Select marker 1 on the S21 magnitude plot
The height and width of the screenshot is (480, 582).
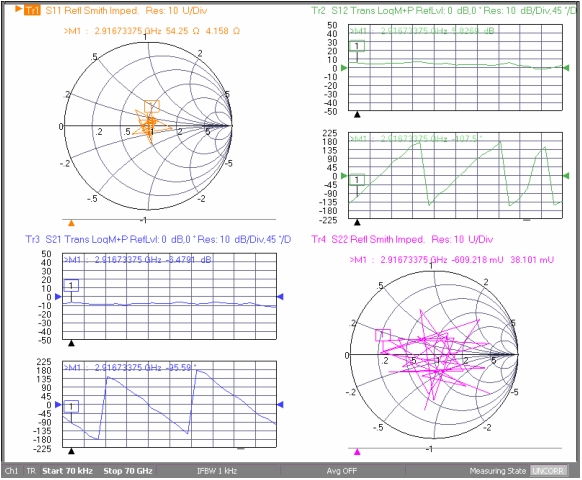[x=71, y=285]
